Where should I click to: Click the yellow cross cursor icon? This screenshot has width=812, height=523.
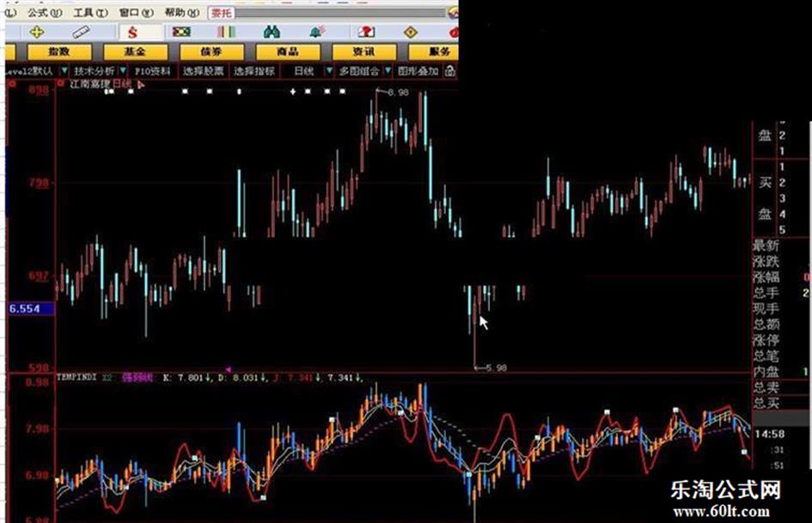37,32
